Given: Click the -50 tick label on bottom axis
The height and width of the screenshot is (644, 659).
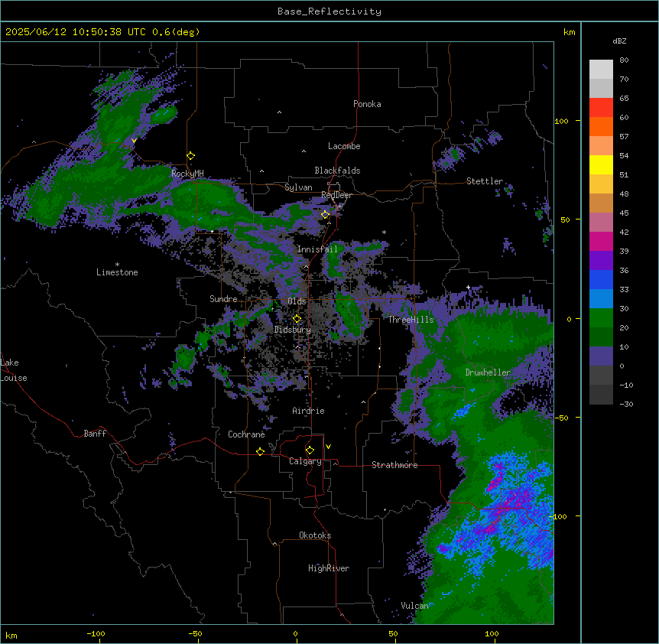Looking at the screenshot, I should pos(195,634).
